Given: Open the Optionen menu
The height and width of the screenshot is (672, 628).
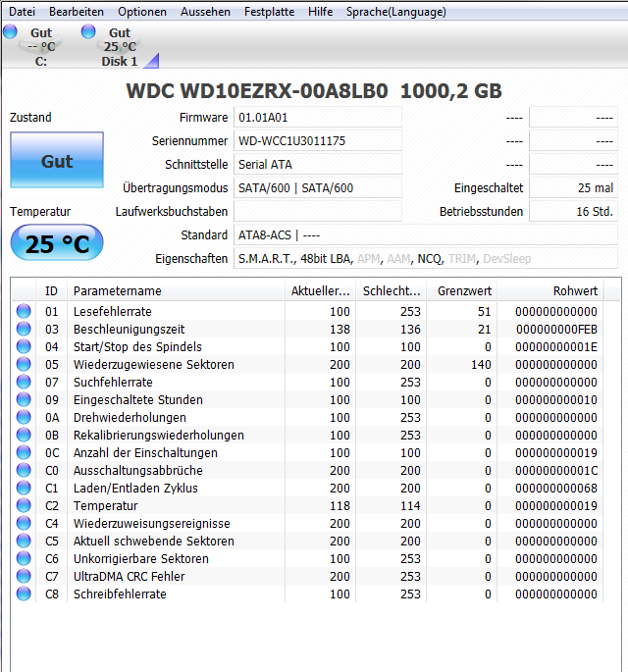Looking at the screenshot, I should click(142, 12).
